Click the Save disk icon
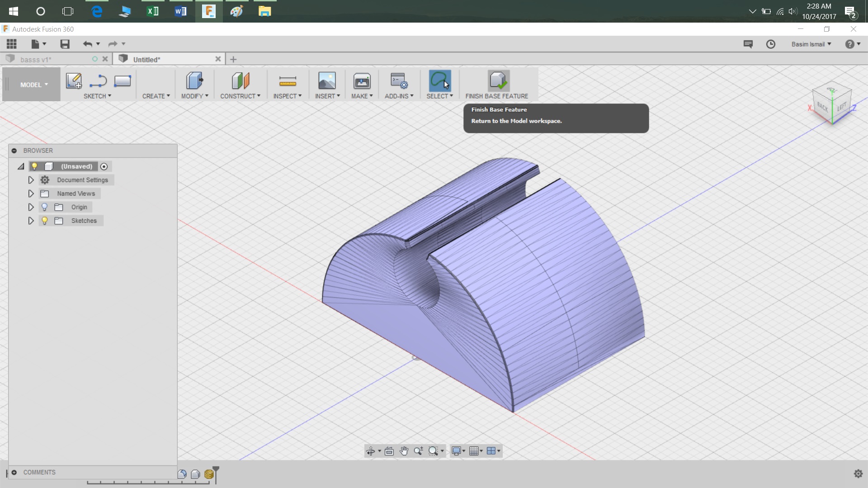Viewport: 868px width, 488px height. (65, 44)
